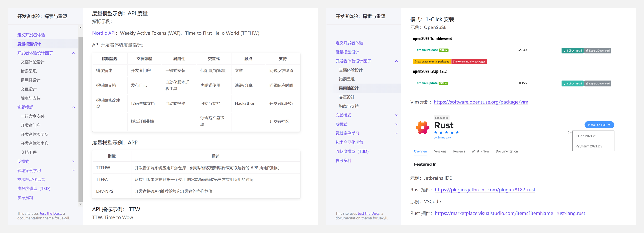Expand 反模式 chevron in right sidebar
644x233 pixels.
[x=396, y=124]
